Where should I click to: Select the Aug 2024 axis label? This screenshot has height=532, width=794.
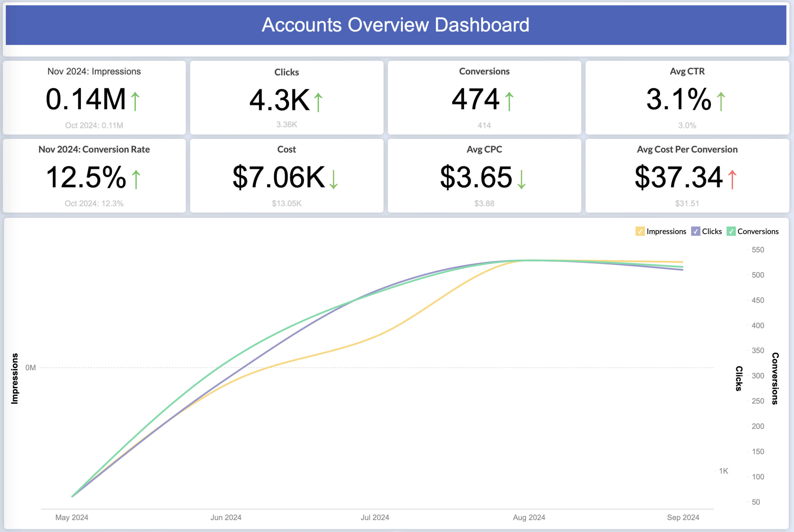coord(529,517)
